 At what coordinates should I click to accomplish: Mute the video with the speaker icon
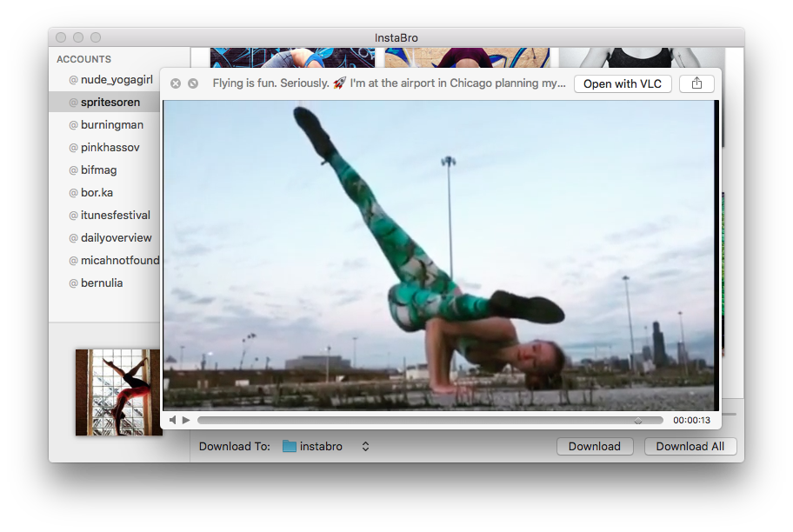pos(173,420)
